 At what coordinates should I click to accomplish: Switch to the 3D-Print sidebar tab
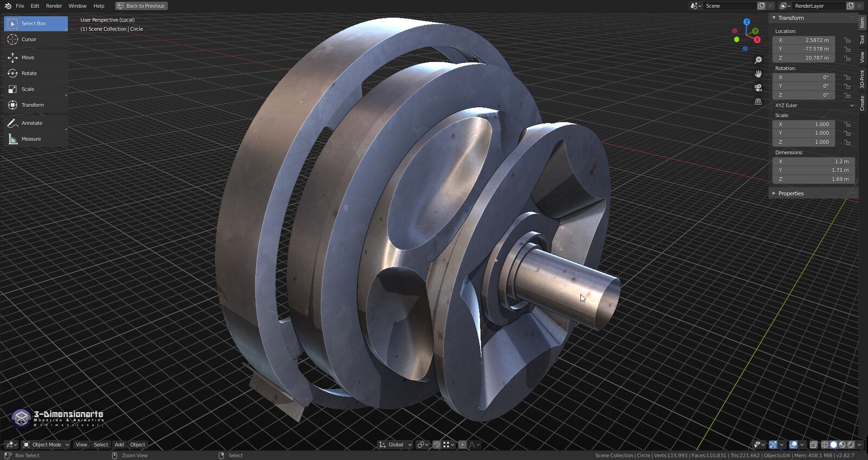pos(862,79)
